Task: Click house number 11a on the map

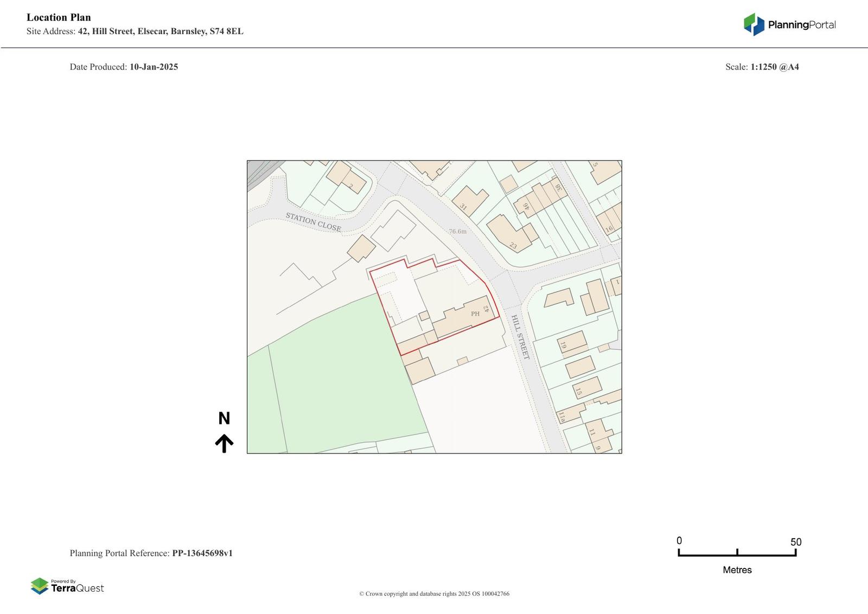Action: 562,417
